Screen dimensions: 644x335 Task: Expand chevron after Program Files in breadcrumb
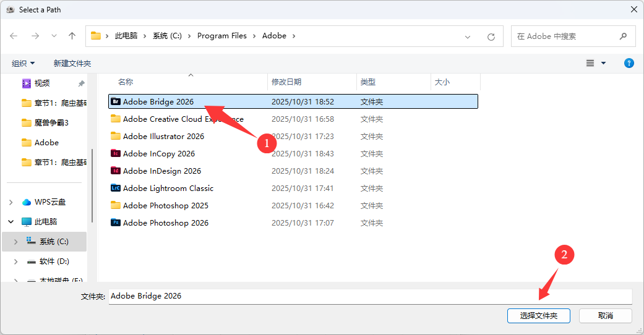point(254,36)
